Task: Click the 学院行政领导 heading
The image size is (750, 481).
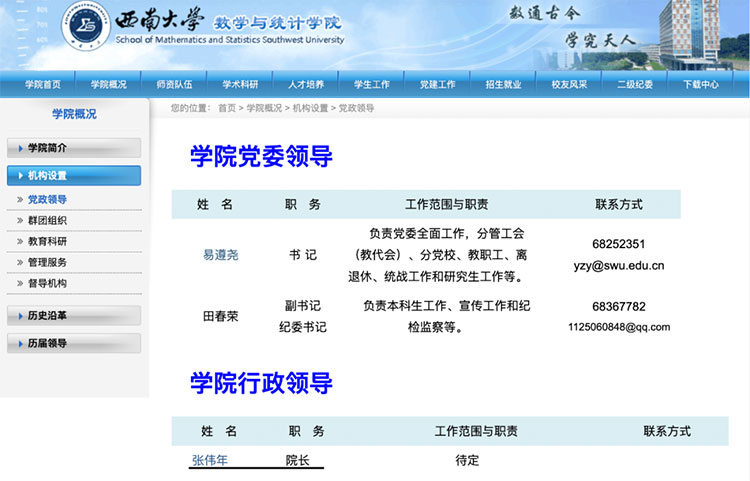Action: coord(261,383)
